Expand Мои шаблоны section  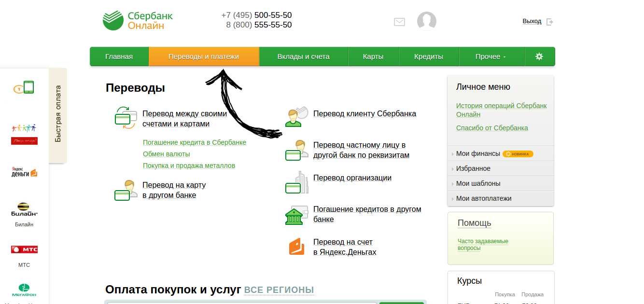pos(501,183)
